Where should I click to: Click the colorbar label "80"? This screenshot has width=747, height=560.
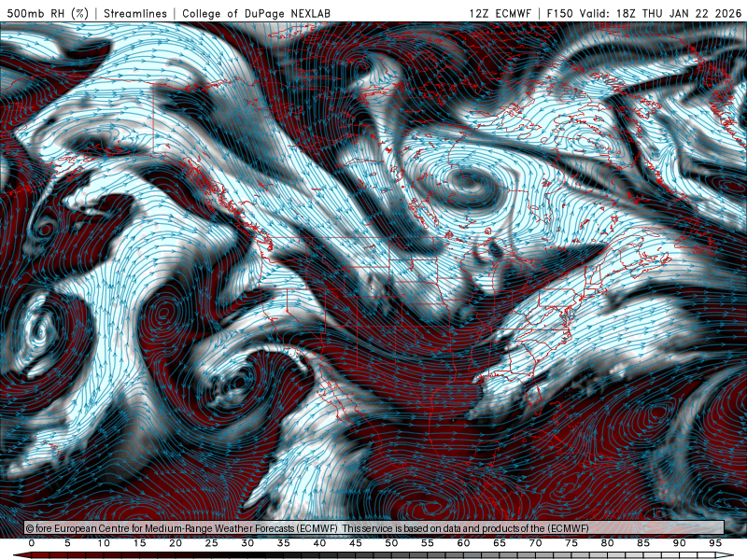[x=608, y=543]
